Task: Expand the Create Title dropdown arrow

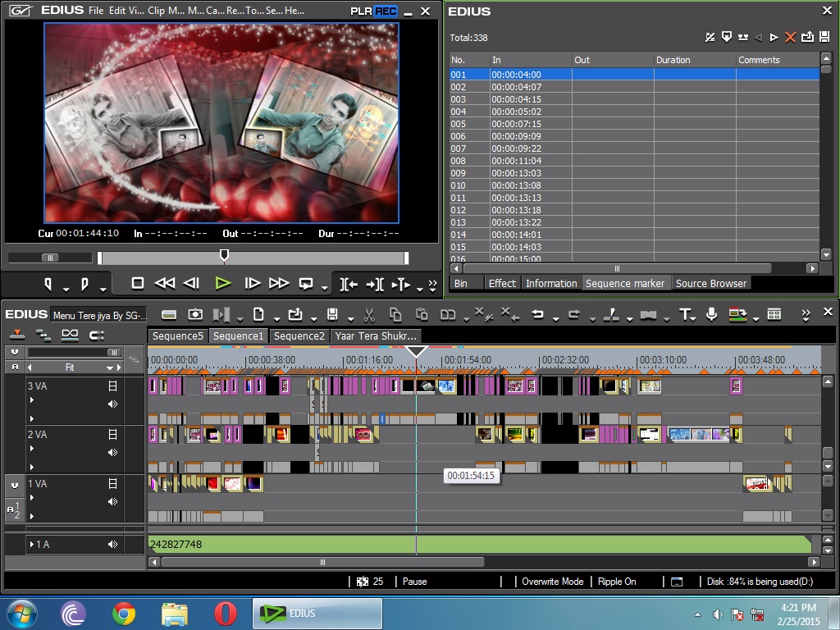Action: click(x=694, y=319)
